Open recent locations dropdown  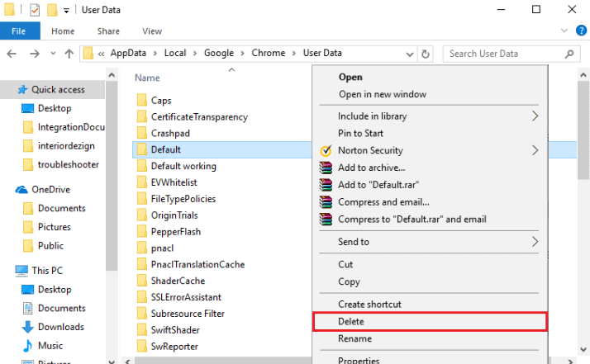(x=53, y=54)
